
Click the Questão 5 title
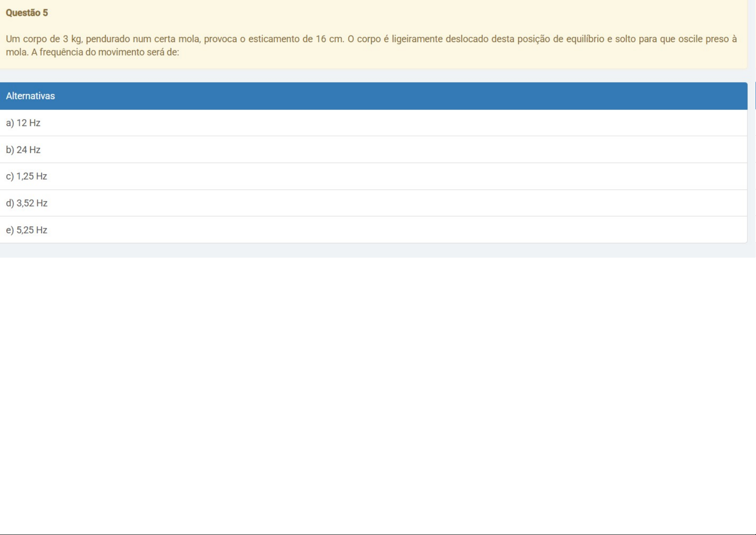pyautogui.click(x=27, y=13)
